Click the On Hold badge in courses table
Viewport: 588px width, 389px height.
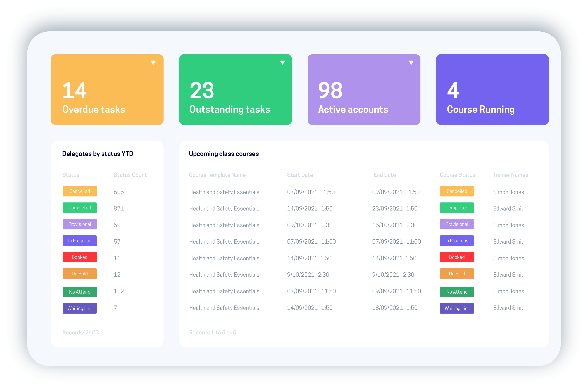click(457, 274)
